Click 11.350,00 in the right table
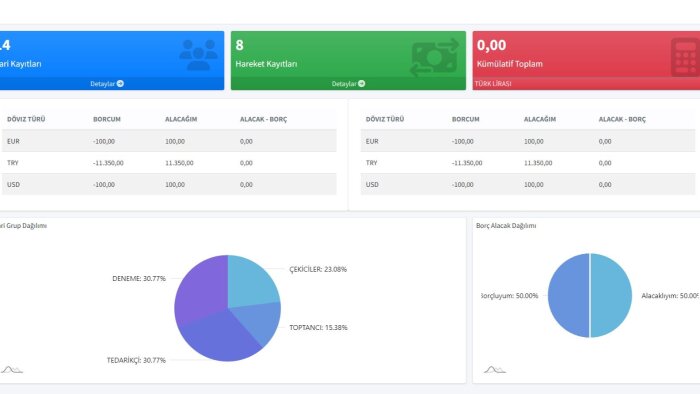Viewport: 700px width, 394px height. click(x=538, y=163)
